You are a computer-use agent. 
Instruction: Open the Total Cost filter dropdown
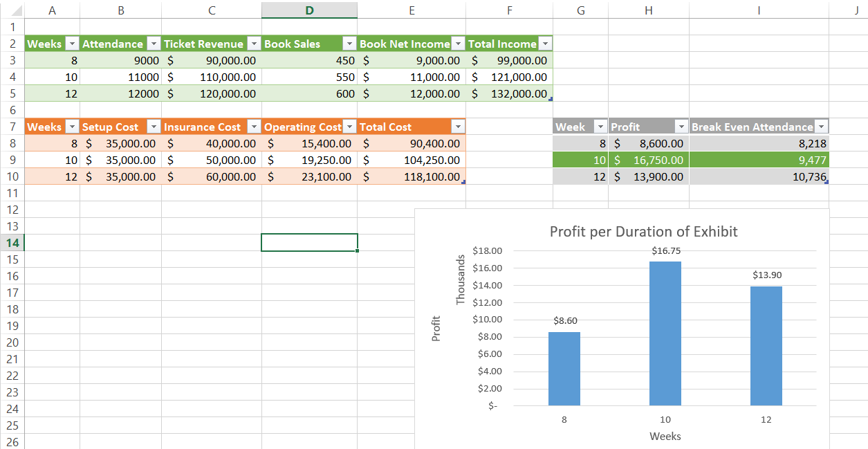[458, 127]
